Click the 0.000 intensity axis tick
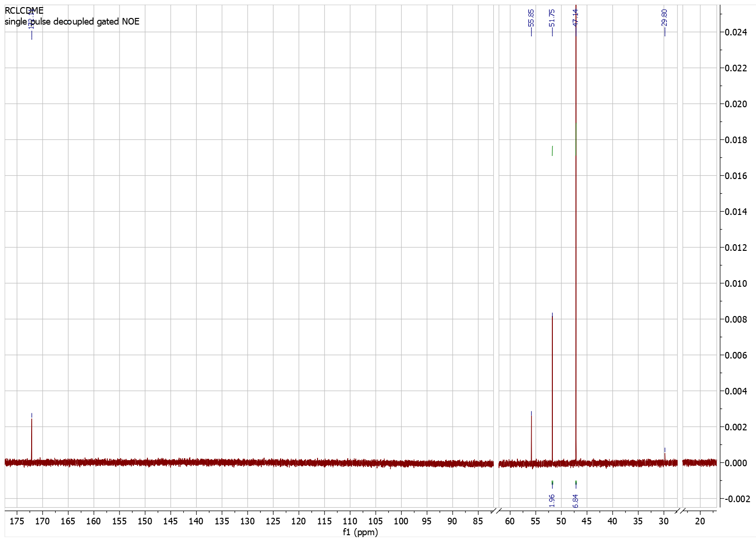The image size is (756, 539). pyautogui.click(x=736, y=463)
